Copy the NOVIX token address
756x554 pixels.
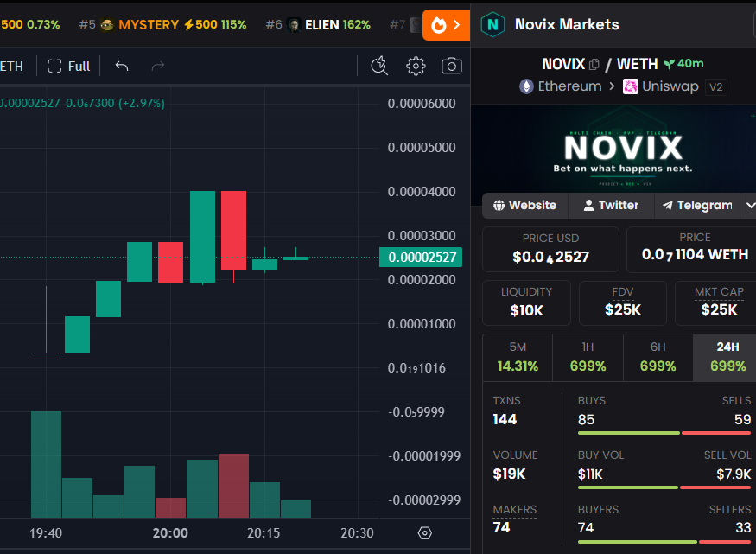pyautogui.click(x=594, y=64)
